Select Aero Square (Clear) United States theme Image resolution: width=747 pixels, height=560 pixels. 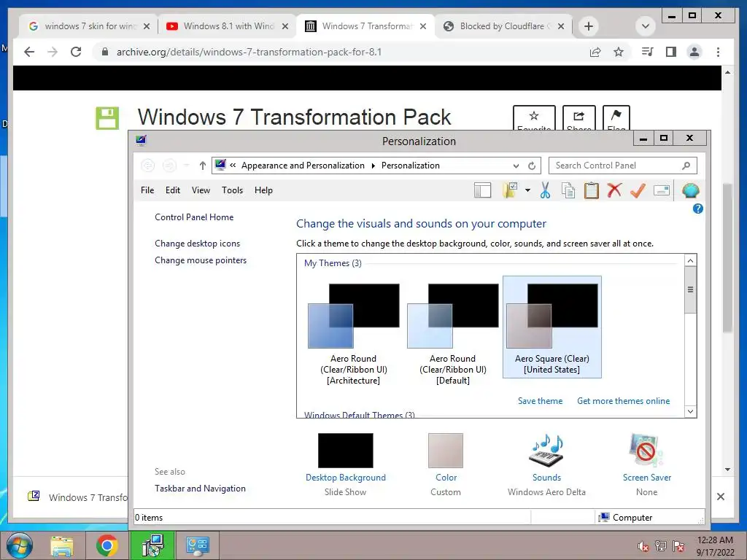[552, 327]
